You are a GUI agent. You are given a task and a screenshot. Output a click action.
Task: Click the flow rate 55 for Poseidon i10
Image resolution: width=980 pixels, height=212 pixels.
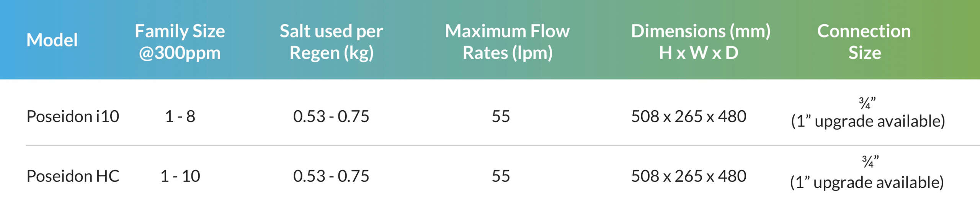[x=501, y=116]
